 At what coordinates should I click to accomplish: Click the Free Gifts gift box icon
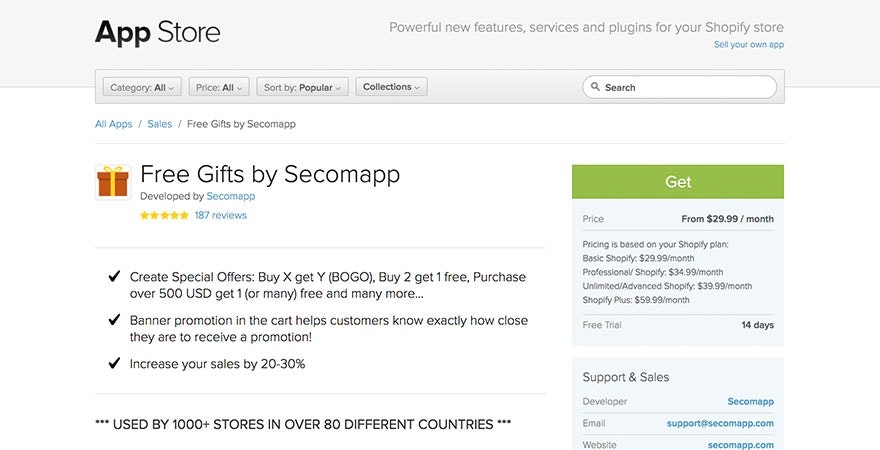point(113,182)
